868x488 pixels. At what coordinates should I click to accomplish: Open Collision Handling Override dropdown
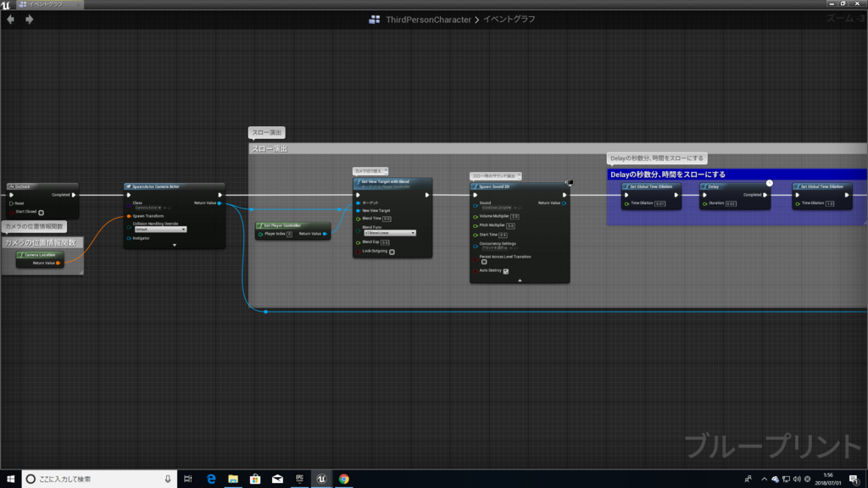point(160,229)
